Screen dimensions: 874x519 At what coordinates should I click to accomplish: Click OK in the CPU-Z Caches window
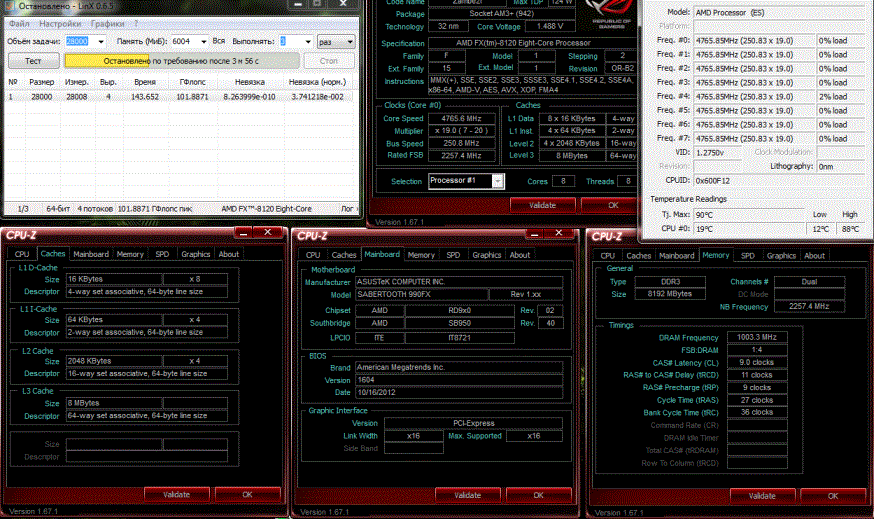click(x=247, y=494)
